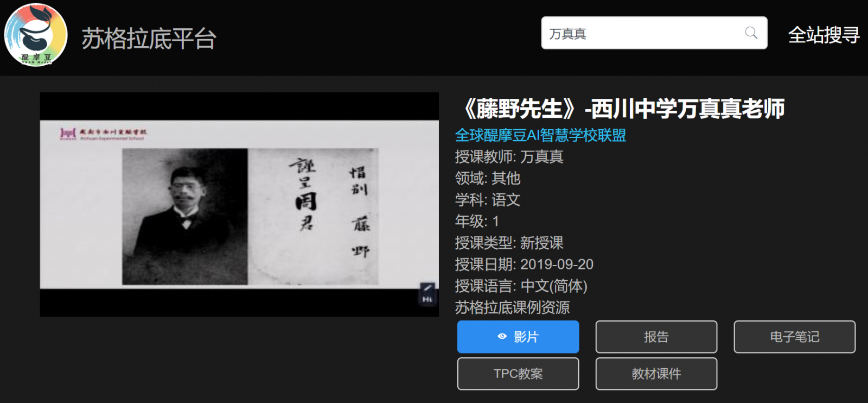The height and width of the screenshot is (403, 868).
Task: Click the 苏格拉底平台 title
Action: click(149, 39)
